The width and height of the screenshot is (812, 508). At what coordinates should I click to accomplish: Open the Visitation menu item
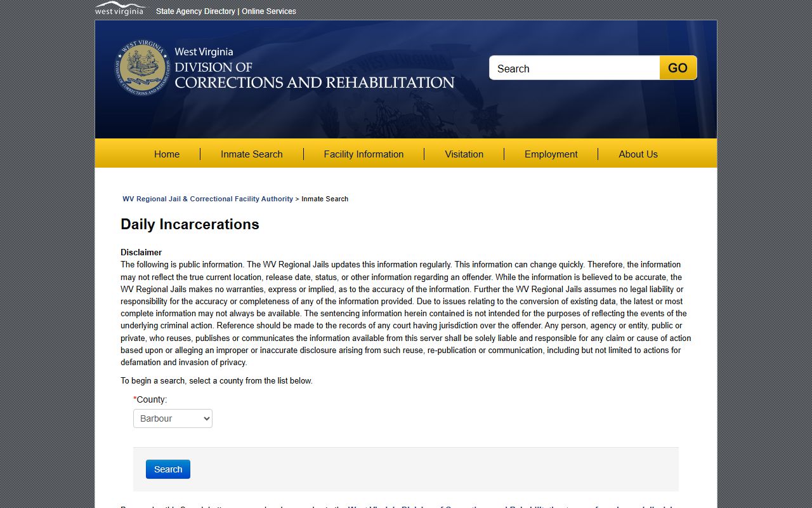(x=464, y=154)
